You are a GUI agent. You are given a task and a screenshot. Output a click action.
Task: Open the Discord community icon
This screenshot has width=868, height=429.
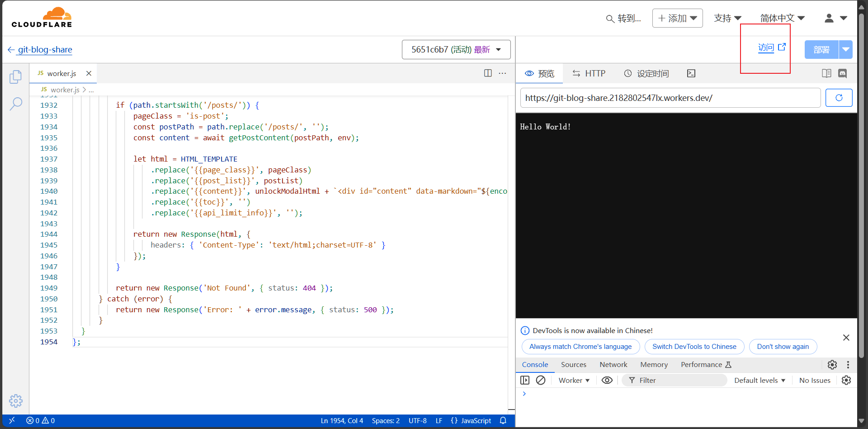point(843,73)
